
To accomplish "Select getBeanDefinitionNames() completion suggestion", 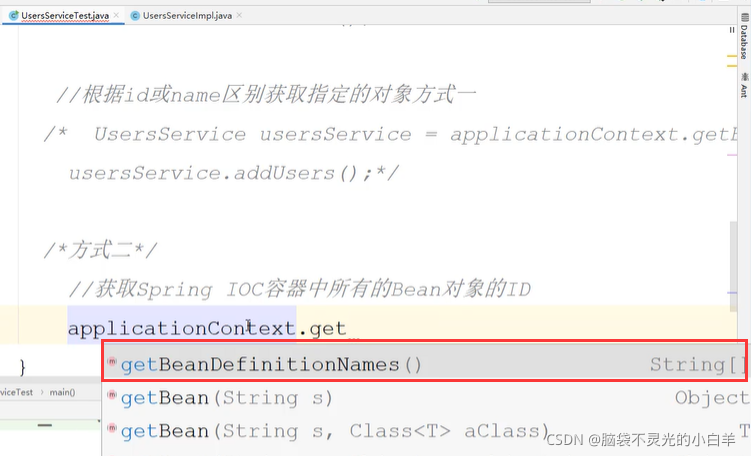I will pos(425,365).
